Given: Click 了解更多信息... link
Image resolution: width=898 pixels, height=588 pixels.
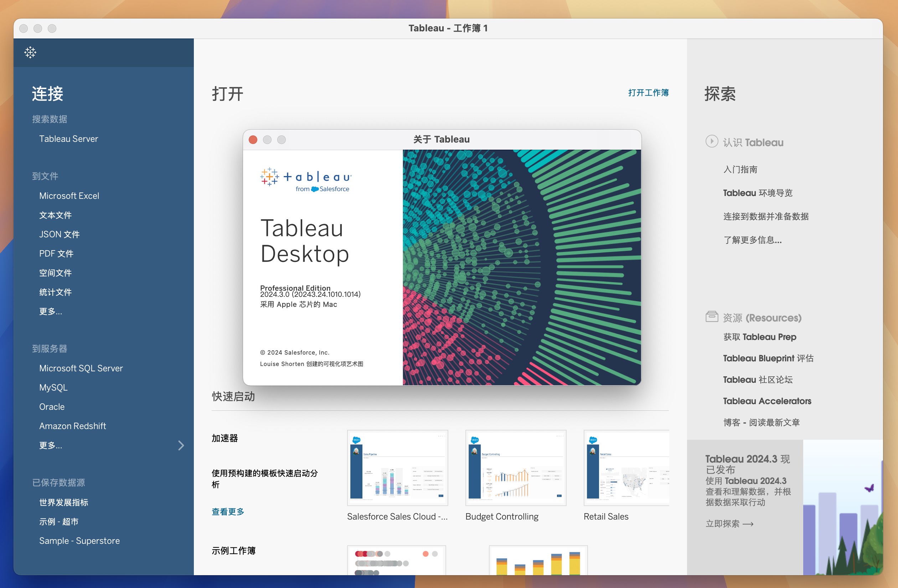Looking at the screenshot, I should tap(752, 240).
